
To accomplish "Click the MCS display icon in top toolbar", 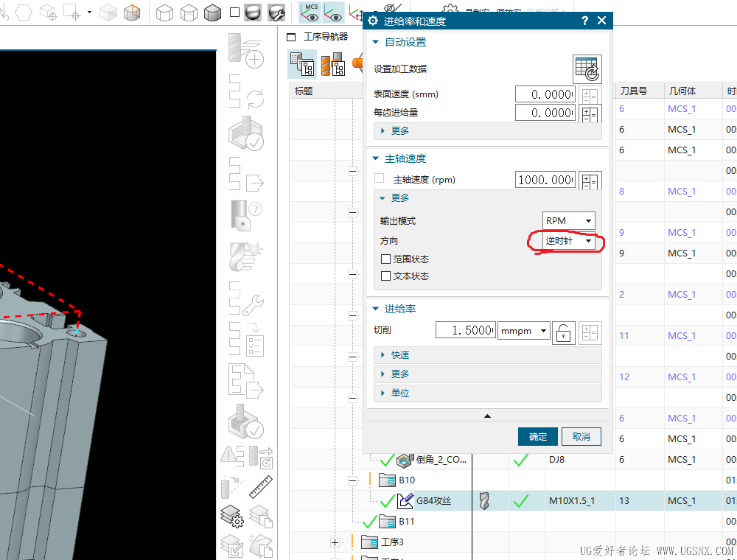I will point(310,12).
